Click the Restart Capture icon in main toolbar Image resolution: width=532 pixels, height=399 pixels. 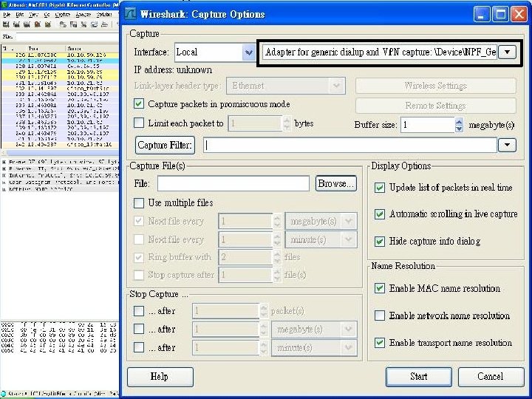tap(48, 24)
